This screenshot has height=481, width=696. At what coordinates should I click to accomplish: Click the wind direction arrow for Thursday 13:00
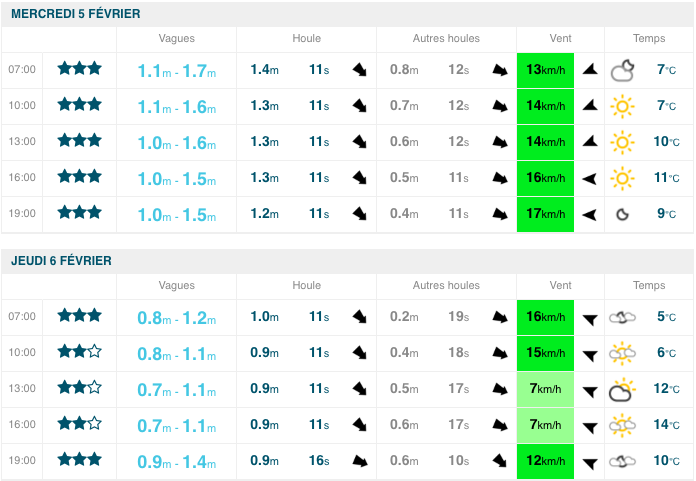tap(590, 390)
